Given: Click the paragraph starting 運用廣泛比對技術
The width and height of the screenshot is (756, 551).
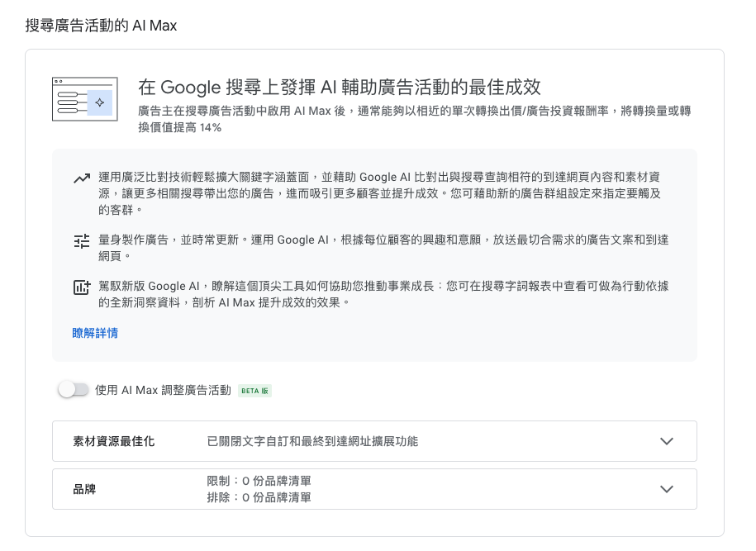Looking at the screenshot, I should [379, 193].
